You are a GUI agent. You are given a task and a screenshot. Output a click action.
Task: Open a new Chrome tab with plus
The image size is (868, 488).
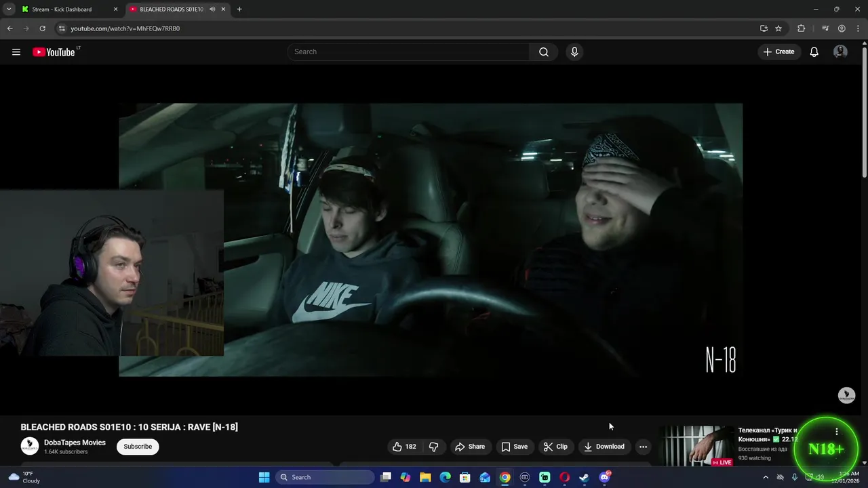pyautogui.click(x=239, y=9)
